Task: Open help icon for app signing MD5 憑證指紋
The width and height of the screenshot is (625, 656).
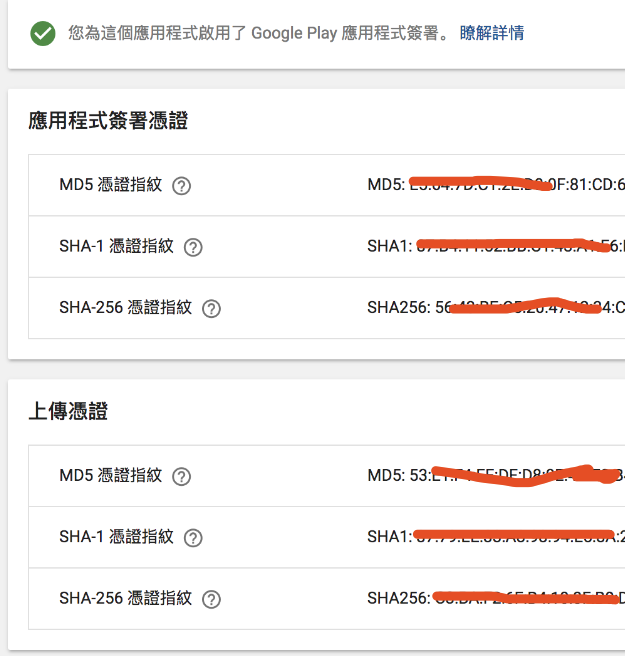Action: pyautogui.click(x=182, y=186)
